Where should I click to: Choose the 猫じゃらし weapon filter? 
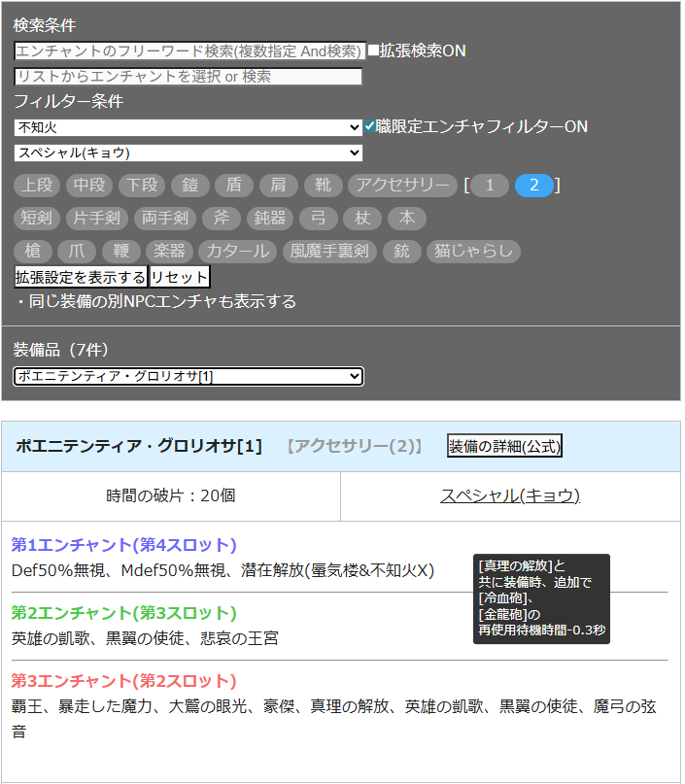[x=473, y=252]
